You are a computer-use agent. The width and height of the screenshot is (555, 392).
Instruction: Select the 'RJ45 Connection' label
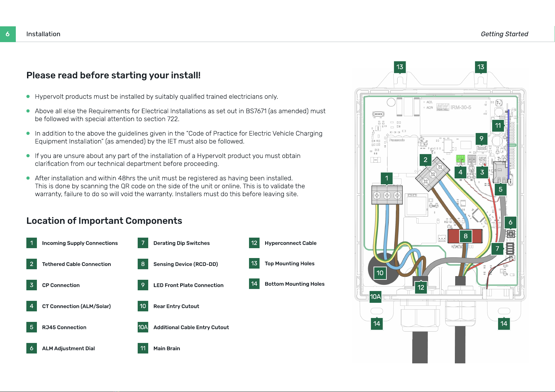(64, 327)
